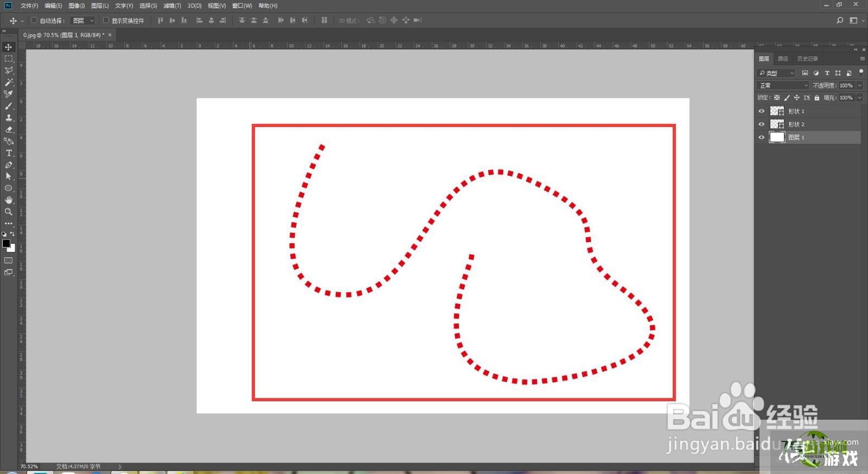
Task: Filter layers by type layers icon
Action: click(827, 73)
